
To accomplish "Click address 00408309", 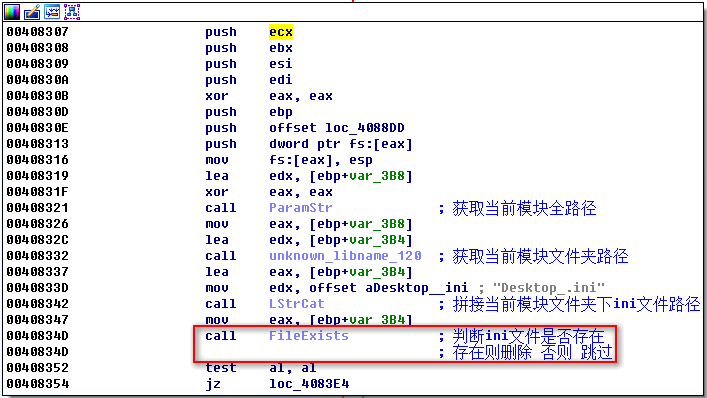I will [37, 64].
